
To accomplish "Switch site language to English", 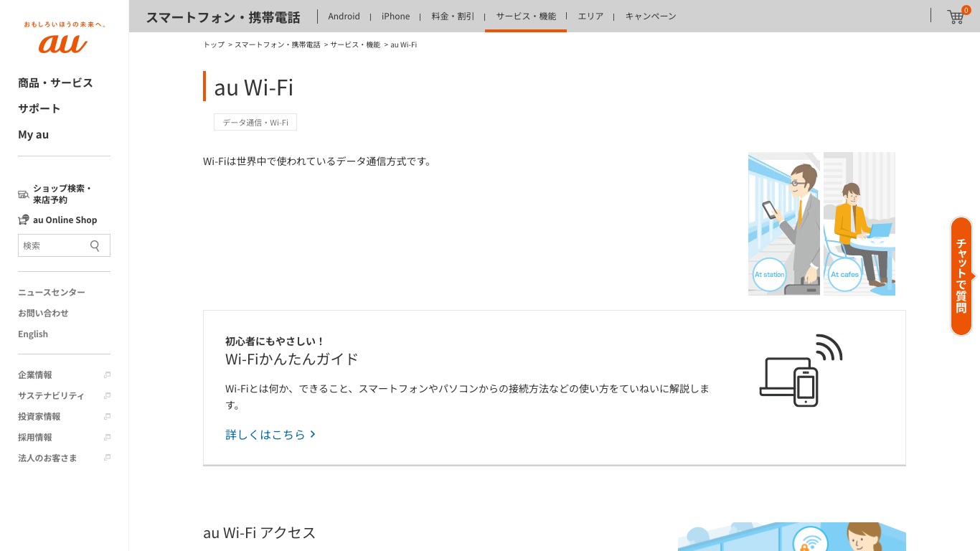I will [33, 334].
